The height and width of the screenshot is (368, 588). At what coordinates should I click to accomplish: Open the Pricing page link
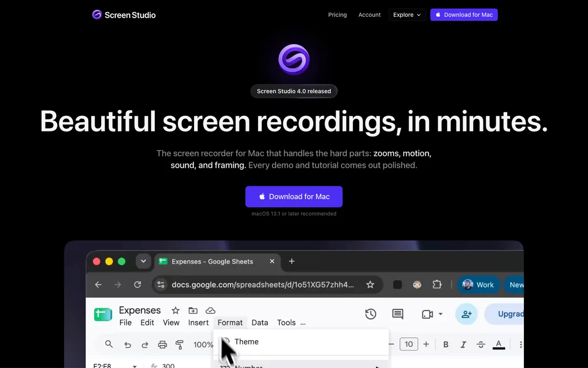coord(338,15)
